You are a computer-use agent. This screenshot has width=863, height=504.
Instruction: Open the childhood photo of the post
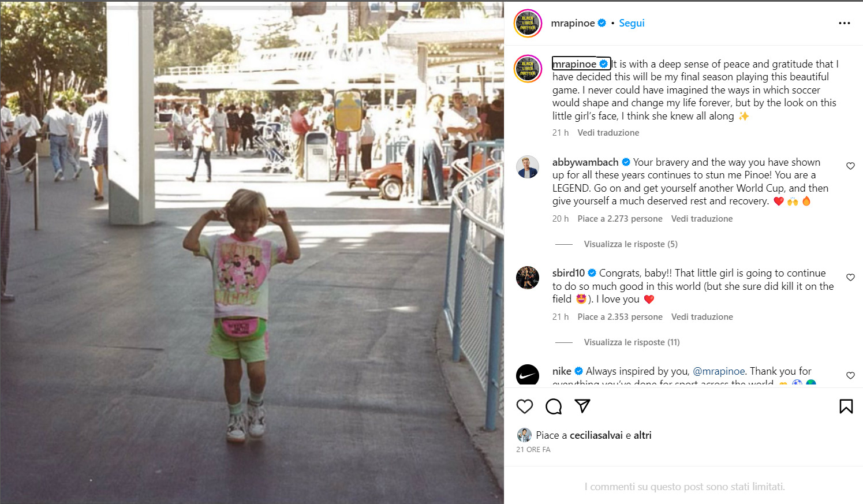pyautogui.click(x=252, y=252)
